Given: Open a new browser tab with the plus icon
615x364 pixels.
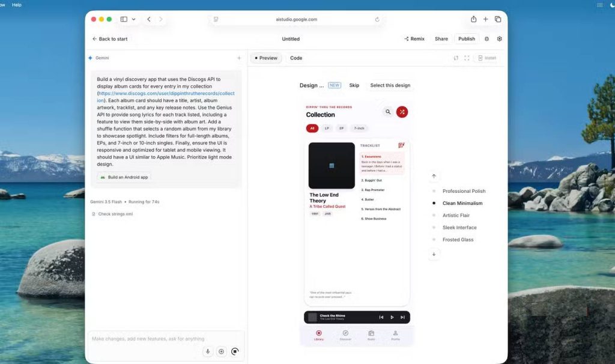Looking at the screenshot, I should [485, 19].
